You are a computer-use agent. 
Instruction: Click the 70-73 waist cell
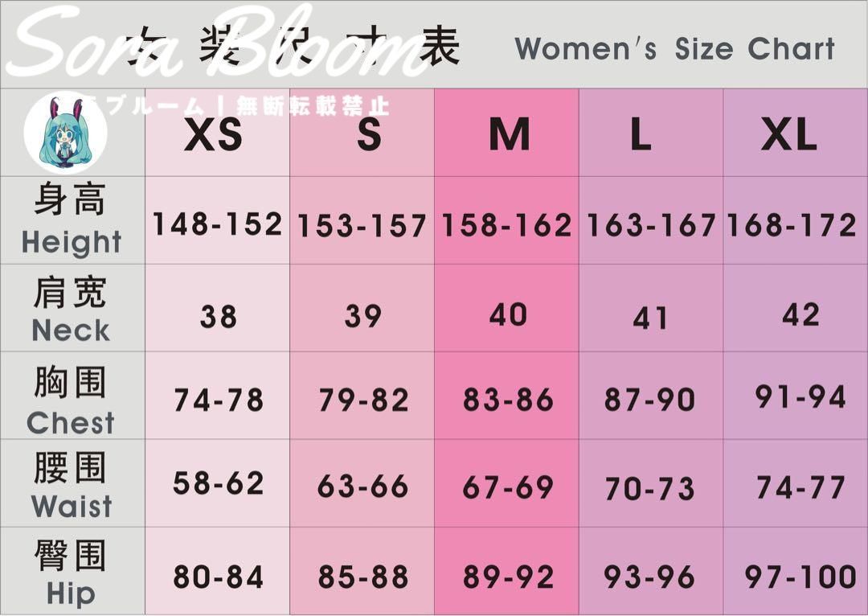pos(651,483)
